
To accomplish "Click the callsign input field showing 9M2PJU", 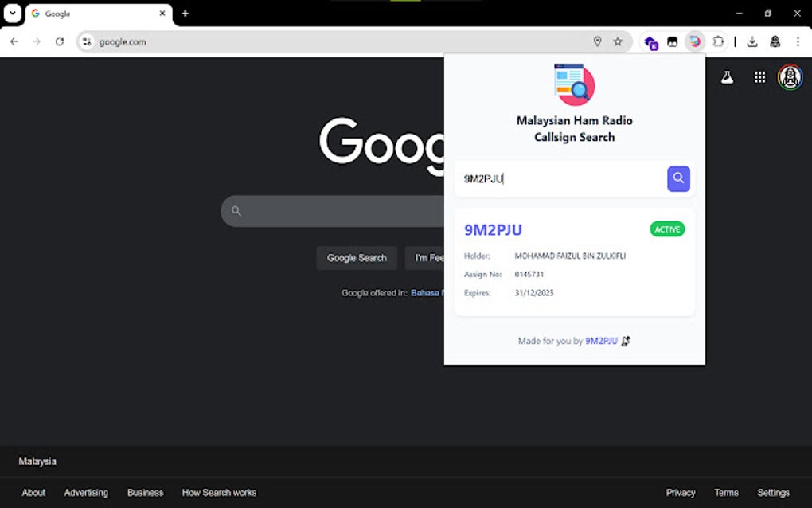I will tap(557, 178).
